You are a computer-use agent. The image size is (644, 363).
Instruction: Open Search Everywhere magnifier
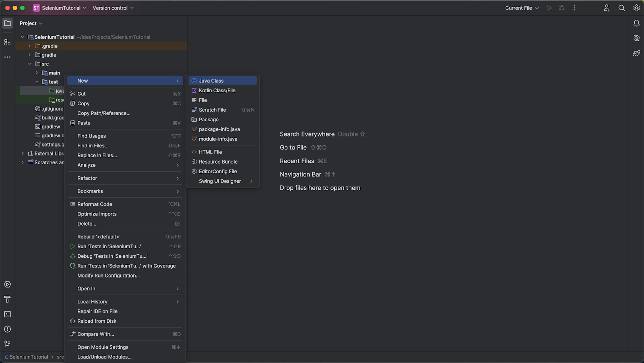tap(621, 8)
